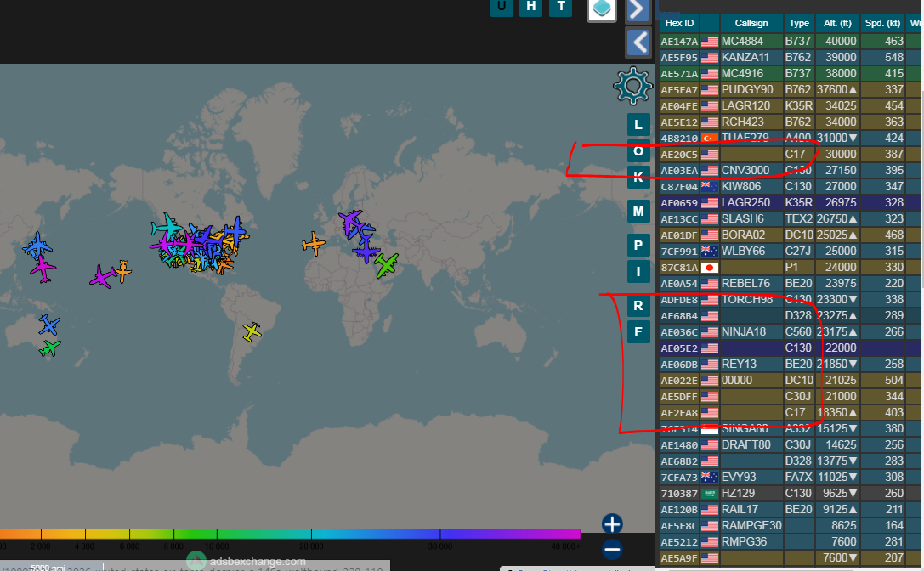Screen dimensions: 924x571
Task: Select the LAGR120 aircraft row
Action: [790, 105]
